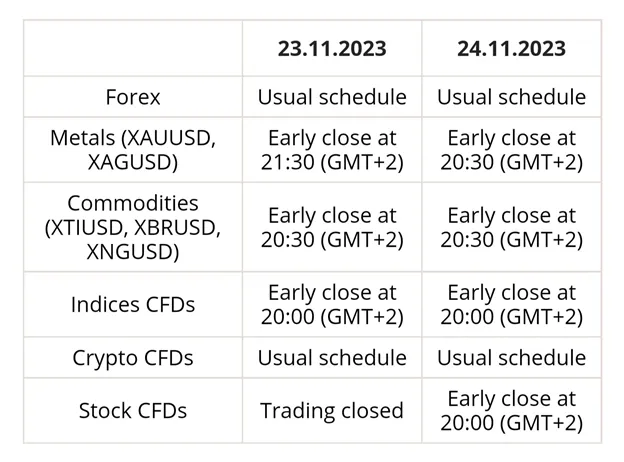Click Metals 24.11.2023 early close 20:30 cell
This screenshot has width=624, height=462.
coord(511,150)
